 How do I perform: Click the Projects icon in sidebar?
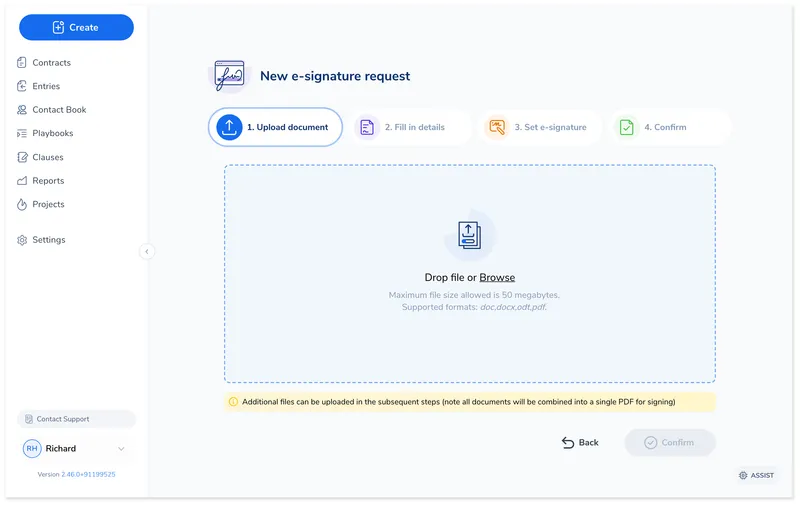pyautogui.click(x=22, y=204)
